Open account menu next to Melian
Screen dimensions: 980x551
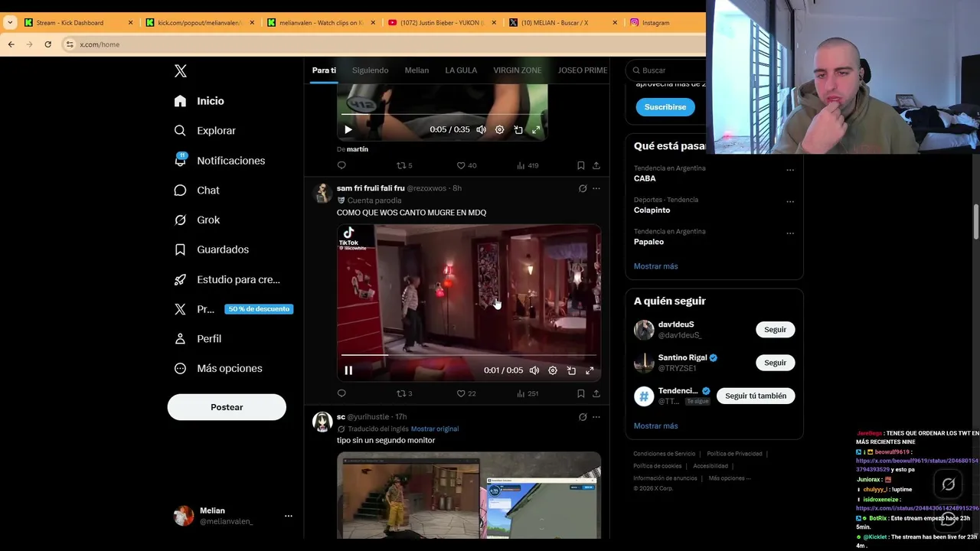pos(289,516)
